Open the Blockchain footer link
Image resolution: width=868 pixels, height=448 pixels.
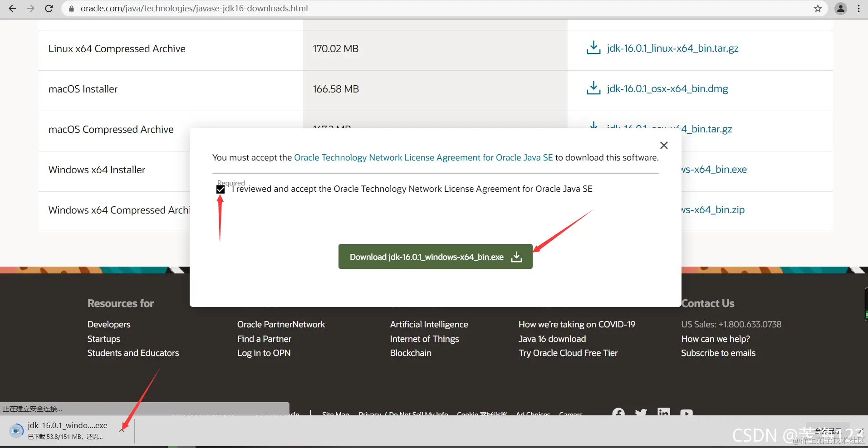point(411,353)
